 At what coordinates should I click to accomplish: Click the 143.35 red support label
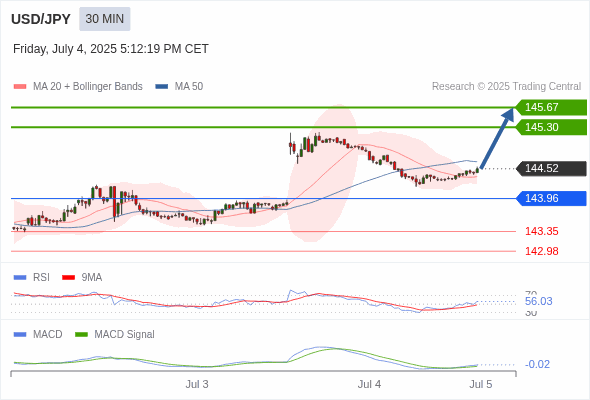click(x=541, y=231)
